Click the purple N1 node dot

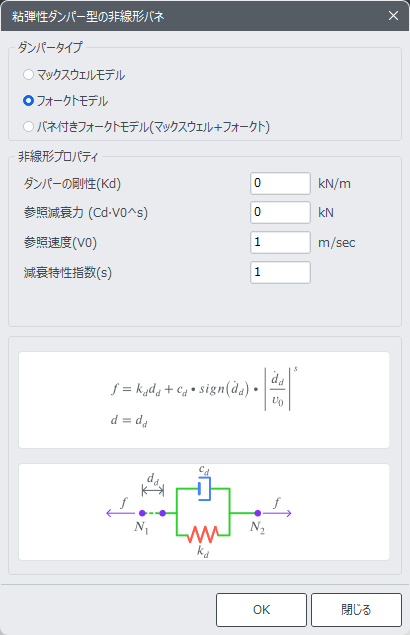coord(142,513)
